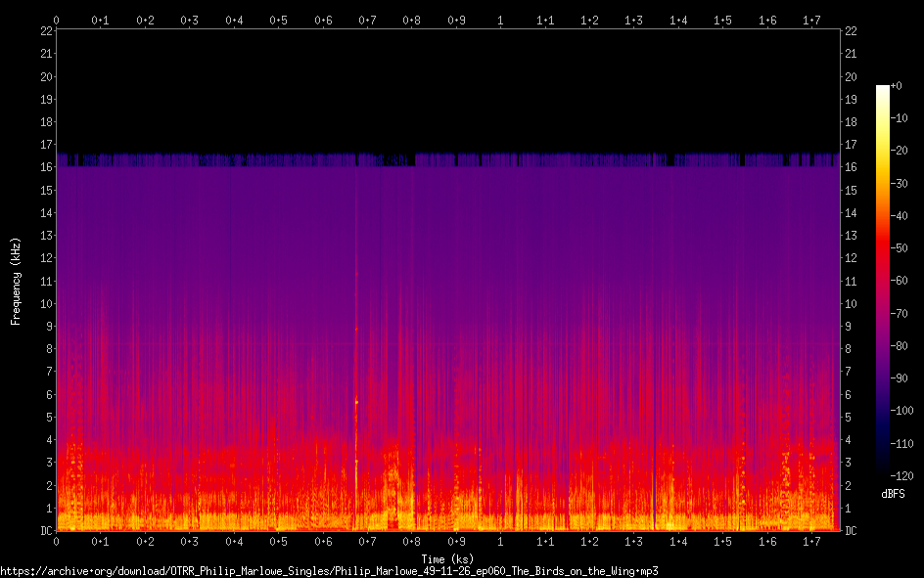Click the bright vertical spike near 0.68 ks

[x=356, y=401]
